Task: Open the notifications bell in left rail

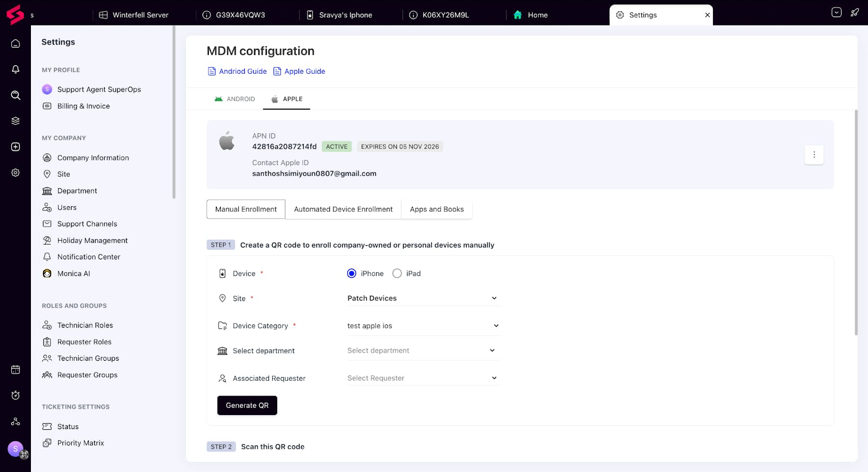Action: coord(16,69)
